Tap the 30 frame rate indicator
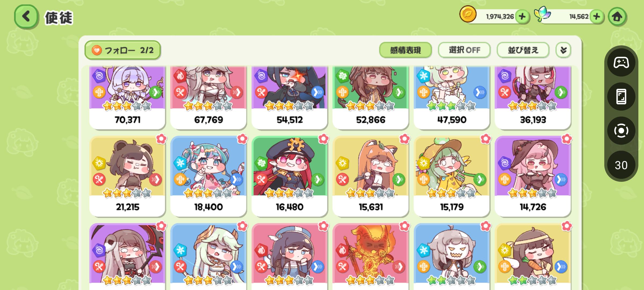 621,165
